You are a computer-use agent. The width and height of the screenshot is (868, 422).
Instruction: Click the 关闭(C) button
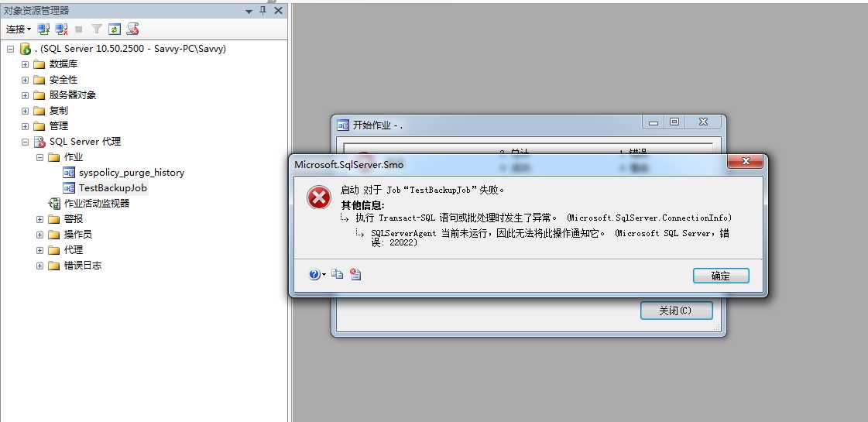[676, 310]
